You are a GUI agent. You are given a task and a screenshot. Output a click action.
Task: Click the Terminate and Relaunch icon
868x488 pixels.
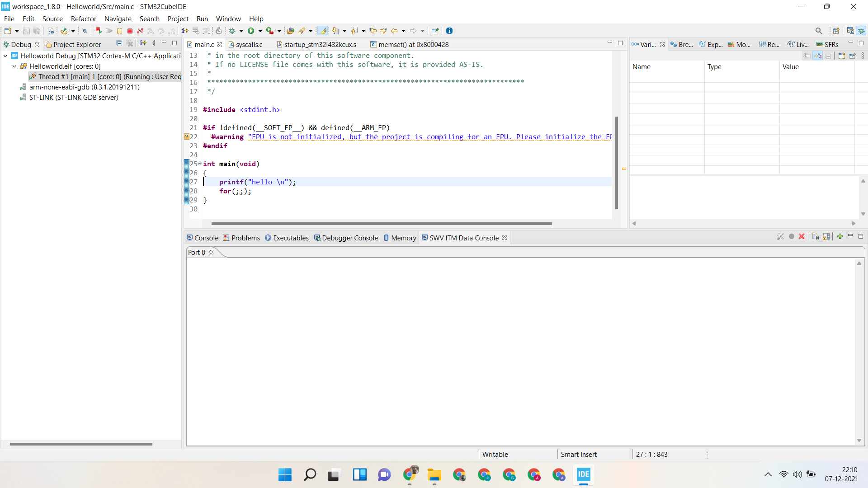[99, 31]
